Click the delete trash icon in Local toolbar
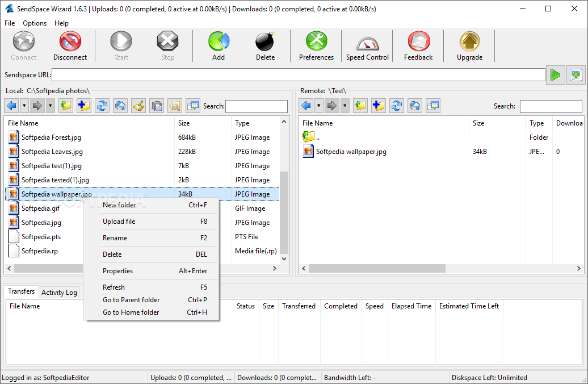 click(x=157, y=106)
